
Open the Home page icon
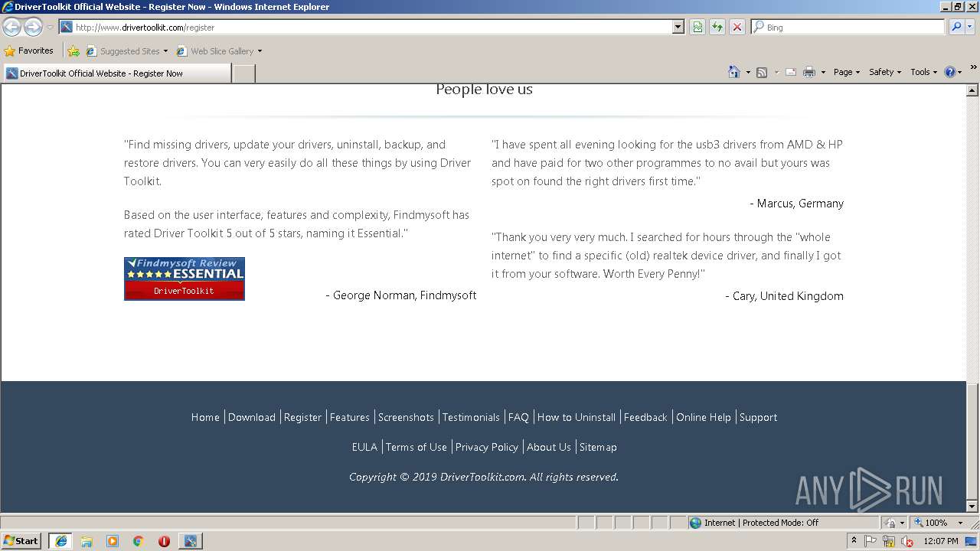tap(733, 72)
